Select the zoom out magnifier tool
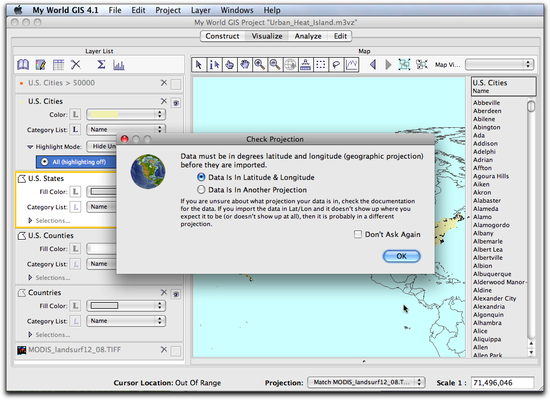 click(275, 65)
